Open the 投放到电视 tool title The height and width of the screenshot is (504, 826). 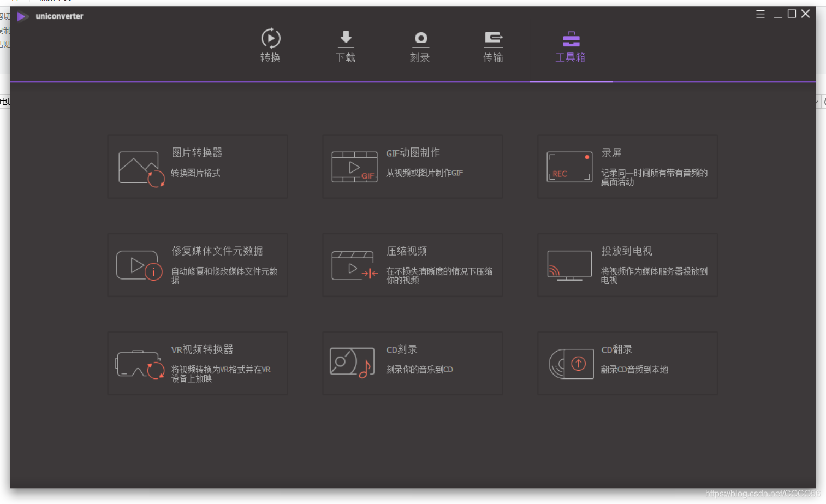coord(627,251)
